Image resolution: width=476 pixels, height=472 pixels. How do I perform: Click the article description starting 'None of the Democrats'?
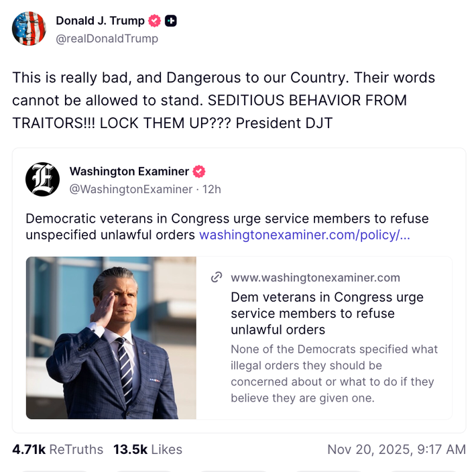point(334,373)
